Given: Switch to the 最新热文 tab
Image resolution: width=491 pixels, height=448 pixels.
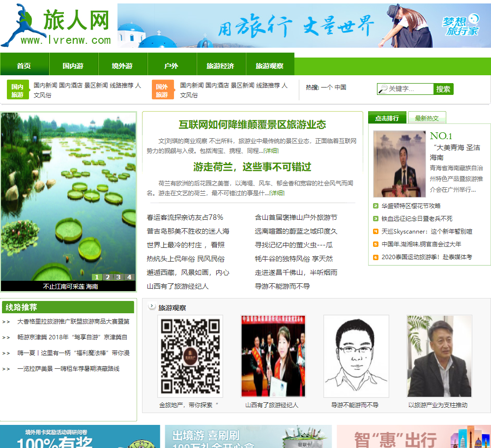Looking at the screenshot, I should [x=427, y=118].
